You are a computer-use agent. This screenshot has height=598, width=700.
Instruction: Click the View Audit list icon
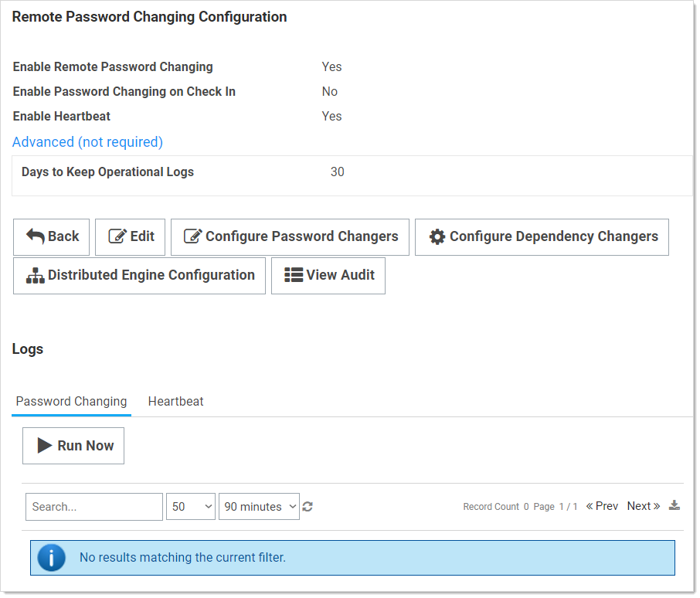point(294,275)
